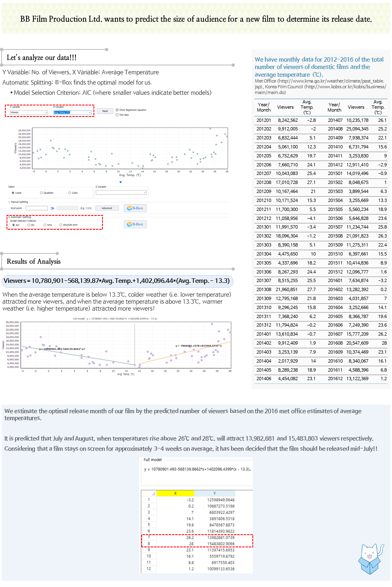The width and height of the screenshot is (392, 587).
Task: Select BIC as model selection criterion
Action: click(29, 225)
